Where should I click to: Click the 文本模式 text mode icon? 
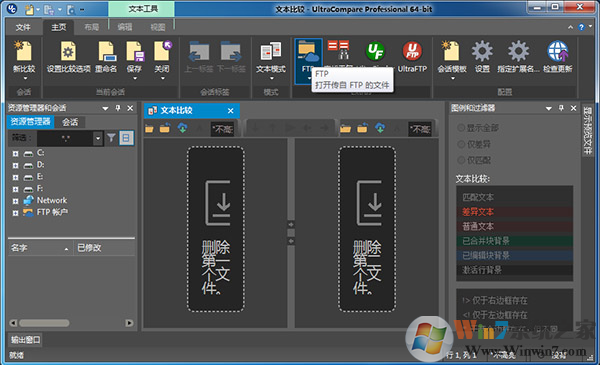(271, 52)
